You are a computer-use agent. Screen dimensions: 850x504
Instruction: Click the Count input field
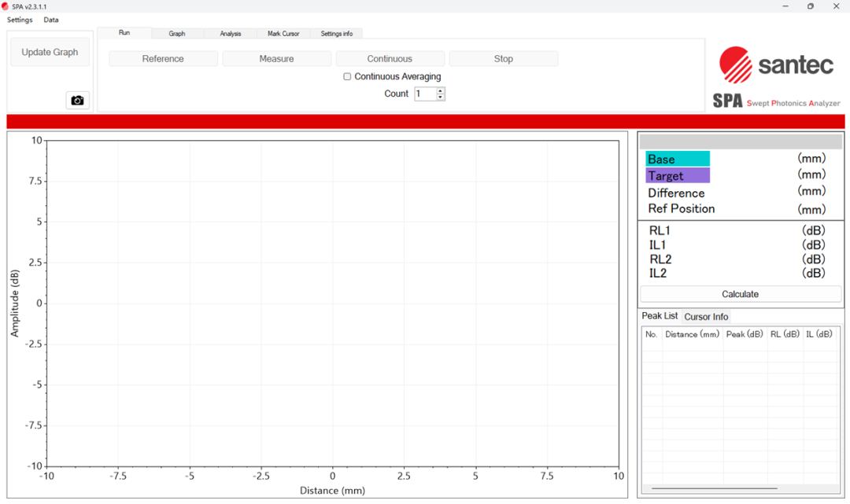pos(425,94)
